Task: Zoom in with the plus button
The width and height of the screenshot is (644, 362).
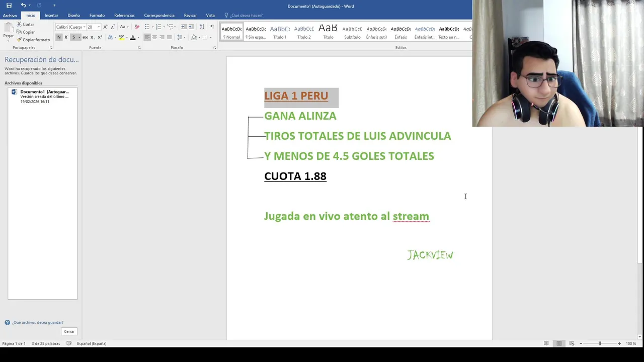Action: point(619,343)
